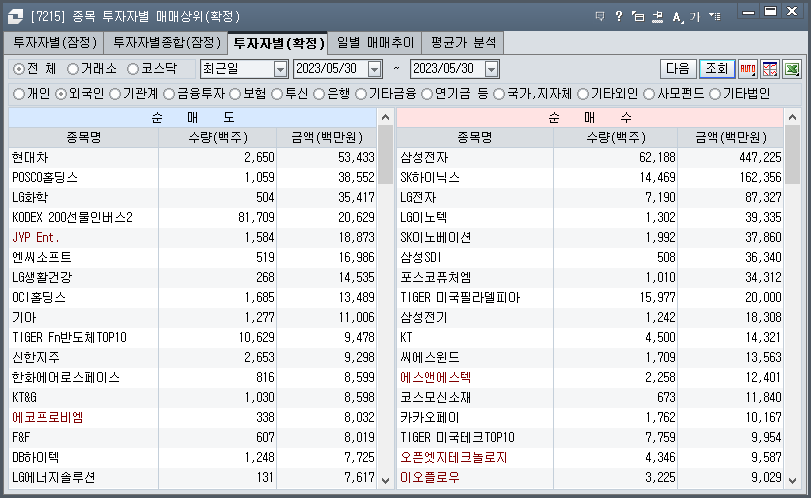Open the chart grid layout icon
Image resolution: width=811 pixels, height=498 pixels.
click(770, 69)
